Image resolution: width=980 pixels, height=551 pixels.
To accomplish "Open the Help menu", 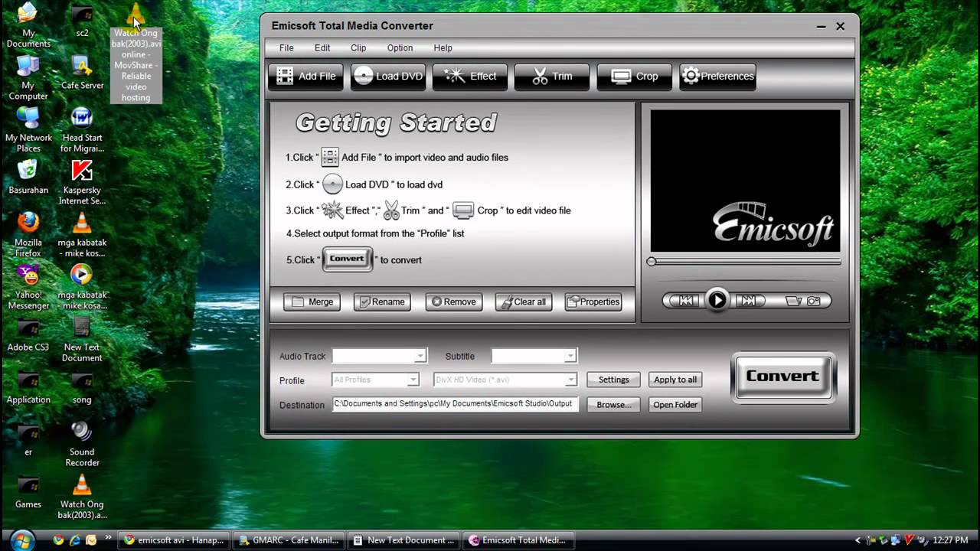I will tap(443, 47).
